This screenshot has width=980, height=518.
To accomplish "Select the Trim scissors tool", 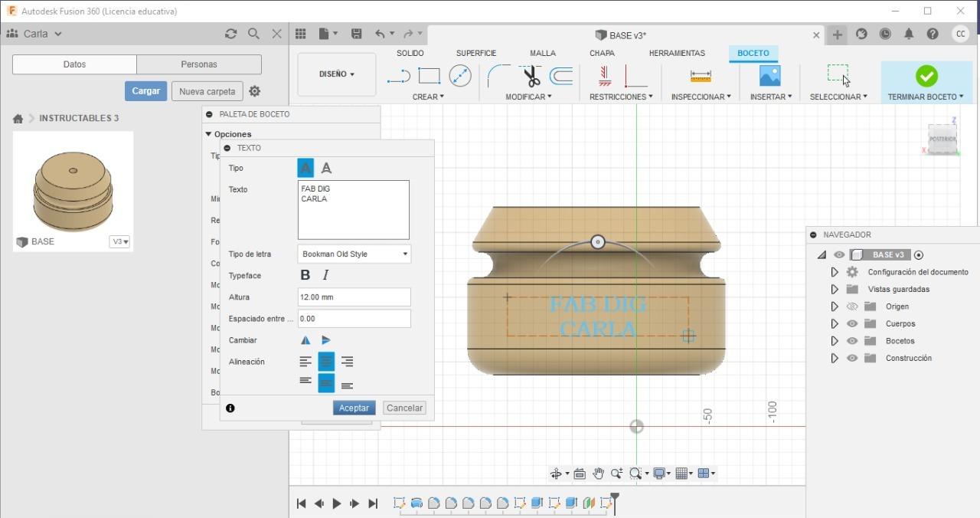I will pos(531,76).
